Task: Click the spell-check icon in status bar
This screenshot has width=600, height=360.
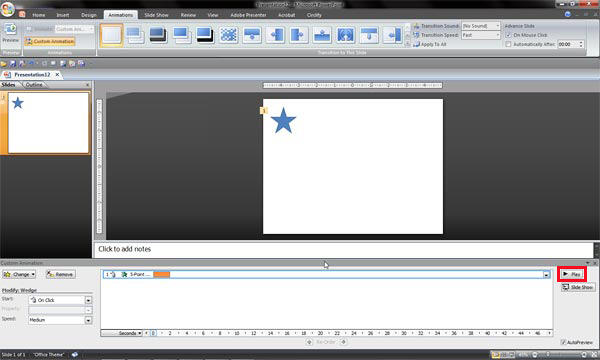Action: pos(75,355)
